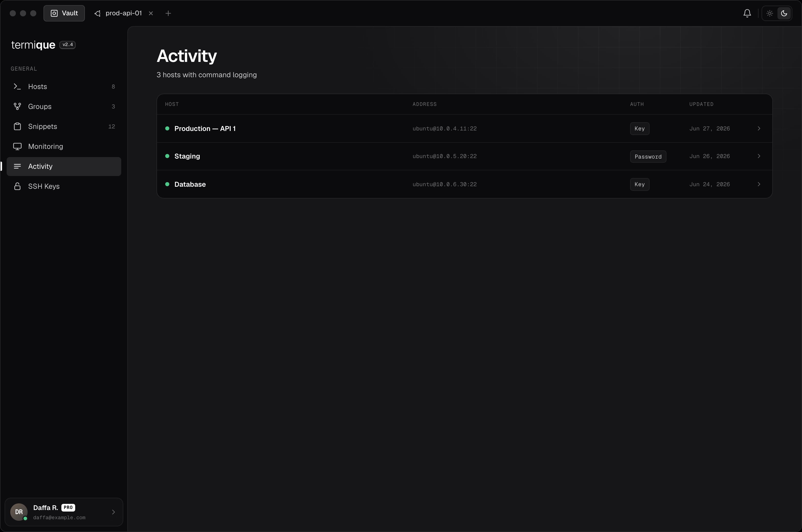Image resolution: width=802 pixels, height=532 pixels.
Task: Click the Key badge for Database
Action: pos(640,184)
